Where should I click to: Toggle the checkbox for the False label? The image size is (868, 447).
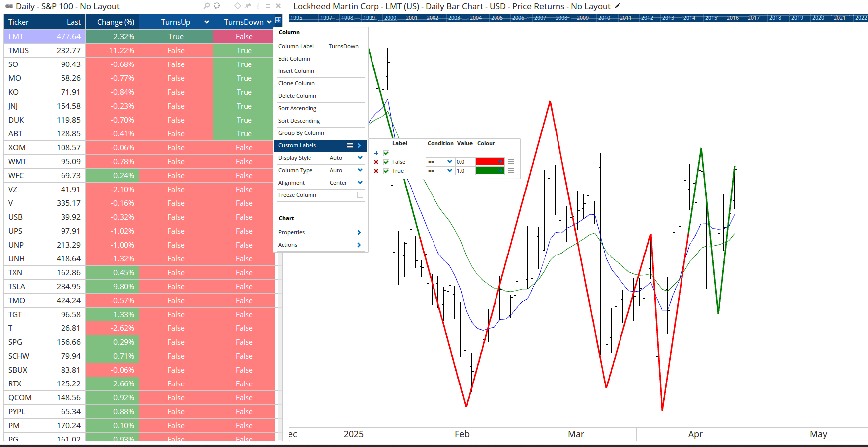tap(386, 162)
